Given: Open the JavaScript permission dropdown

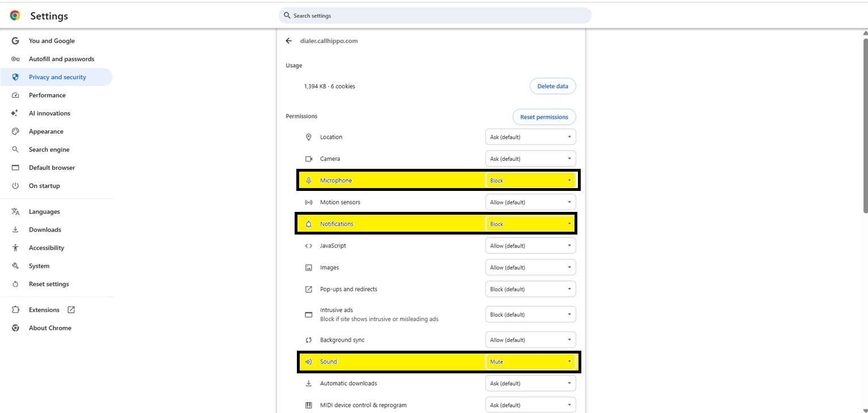Looking at the screenshot, I should (530, 246).
